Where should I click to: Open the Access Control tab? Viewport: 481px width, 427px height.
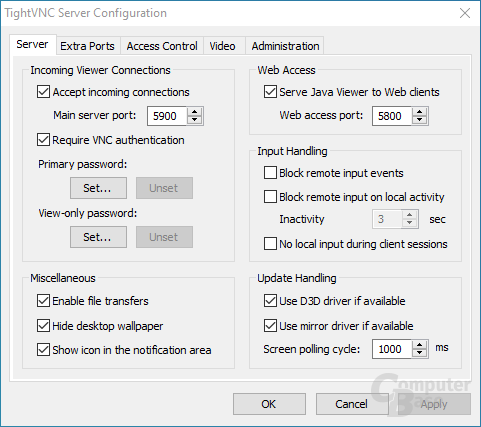pos(162,46)
